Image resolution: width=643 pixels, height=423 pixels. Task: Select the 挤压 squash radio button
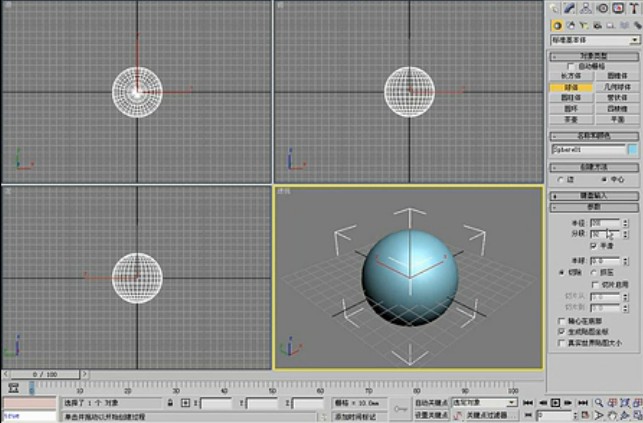(x=593, y=273)
